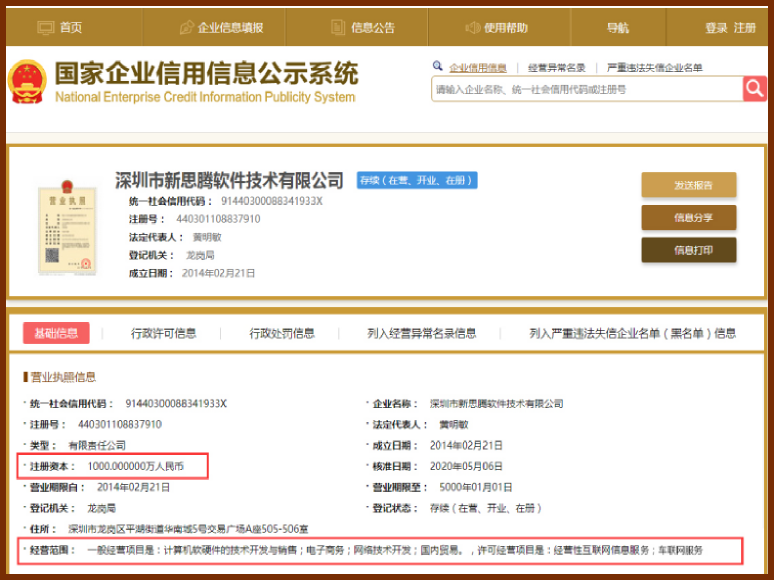
Task: Switch to the 行政处罚信息 tab
Action: point(282,333)
